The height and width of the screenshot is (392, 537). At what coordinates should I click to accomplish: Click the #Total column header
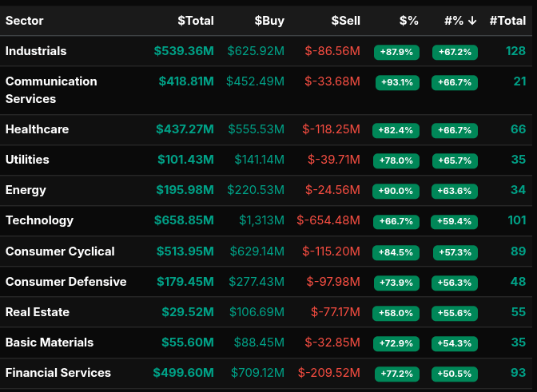pos(507,21)
